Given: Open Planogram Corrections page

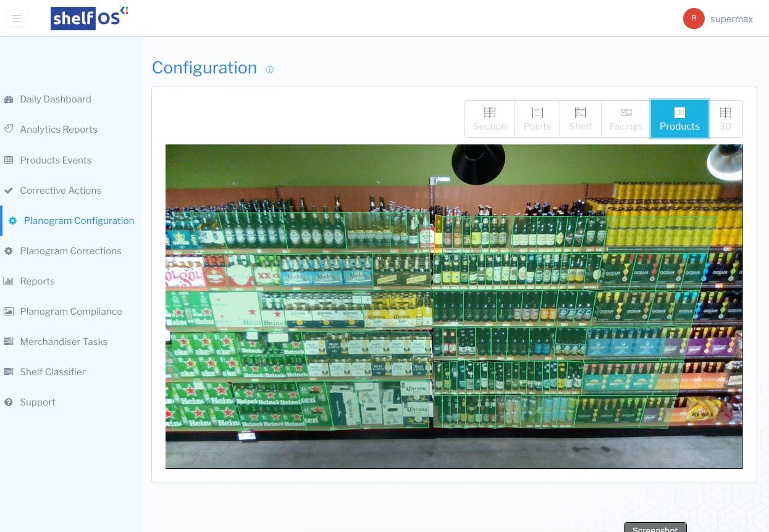Looking at the screenshot, I should point(70,251).
